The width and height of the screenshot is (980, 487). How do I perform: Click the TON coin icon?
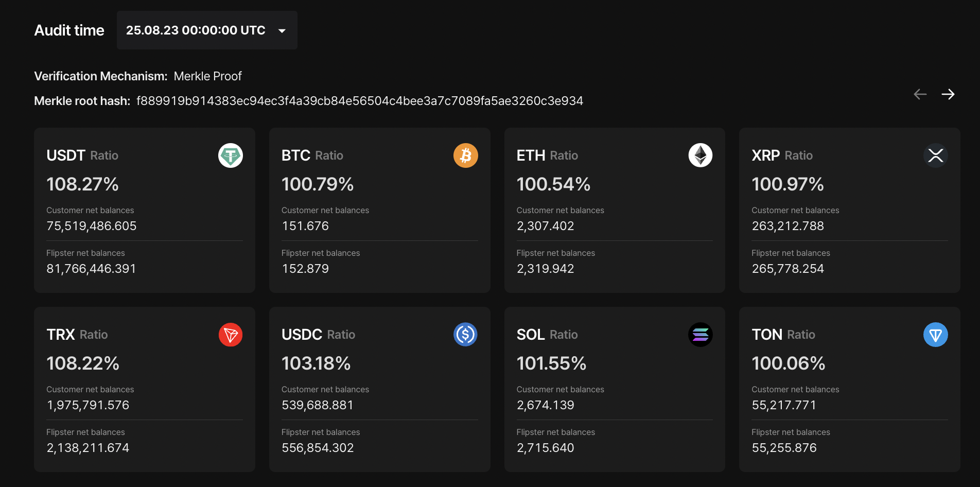tap(936, 335)
